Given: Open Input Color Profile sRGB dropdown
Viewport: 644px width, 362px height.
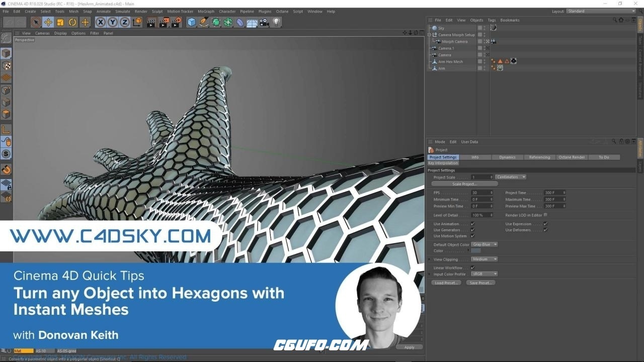Looking at the screenshot, I should click(485, 274).
